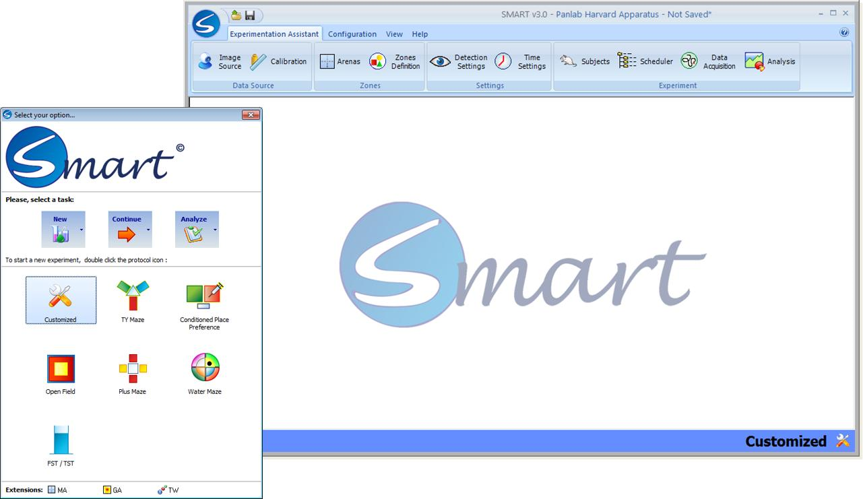Image resolution: width=863 pixels, height=499 pixels.
Task: Click the Customized status bar label
Action: pos(785,441)
